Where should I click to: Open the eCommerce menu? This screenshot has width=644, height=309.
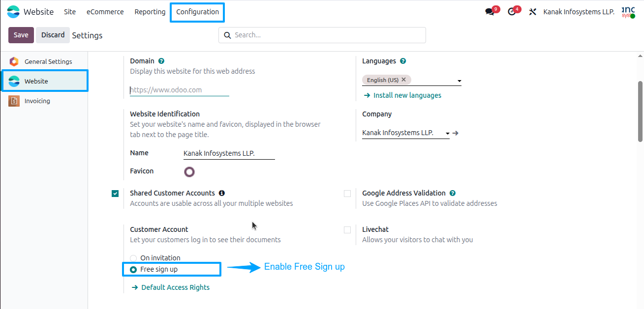point(105,12)
